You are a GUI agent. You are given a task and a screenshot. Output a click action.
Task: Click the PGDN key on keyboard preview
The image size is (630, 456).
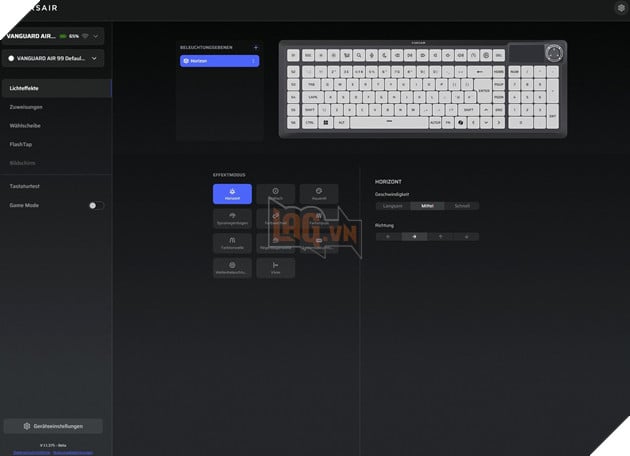pos(499,97)
